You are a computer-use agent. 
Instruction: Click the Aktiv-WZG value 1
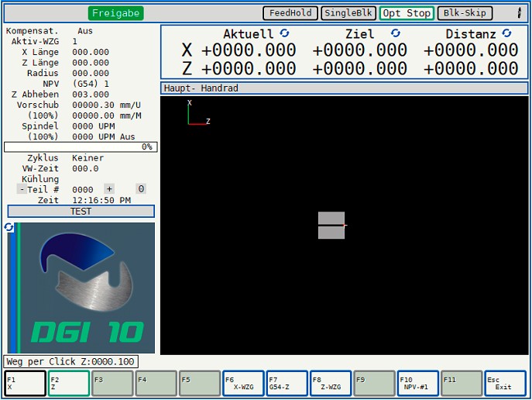pos(74,41)
